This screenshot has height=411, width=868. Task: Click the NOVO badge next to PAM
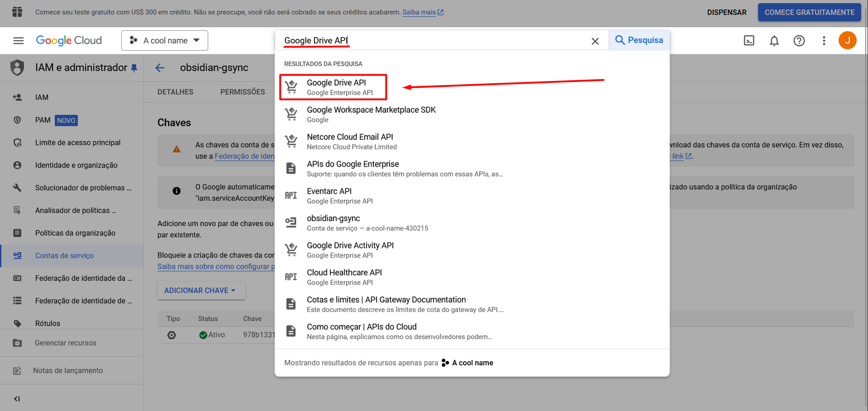66,120
